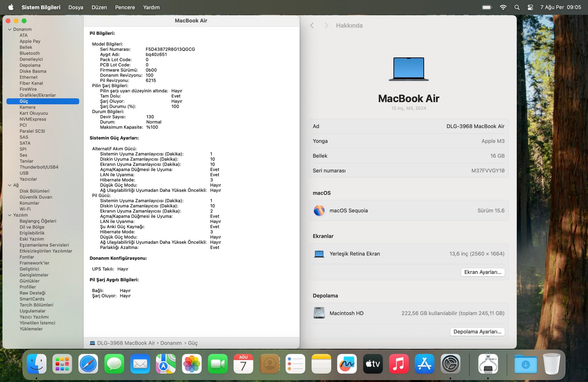
Task: Open Calendar icon showing AĞU 7
Action: (243, 364)
